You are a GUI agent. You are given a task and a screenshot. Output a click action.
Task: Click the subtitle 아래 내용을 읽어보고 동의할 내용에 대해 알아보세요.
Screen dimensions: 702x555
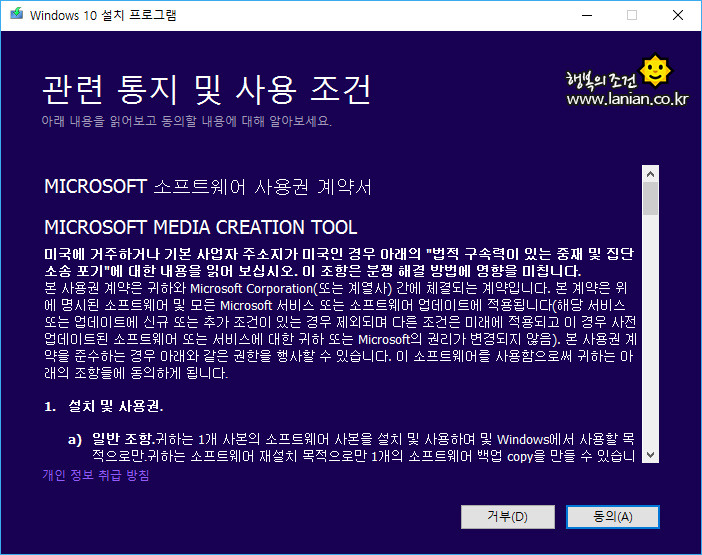pos(187,121)
